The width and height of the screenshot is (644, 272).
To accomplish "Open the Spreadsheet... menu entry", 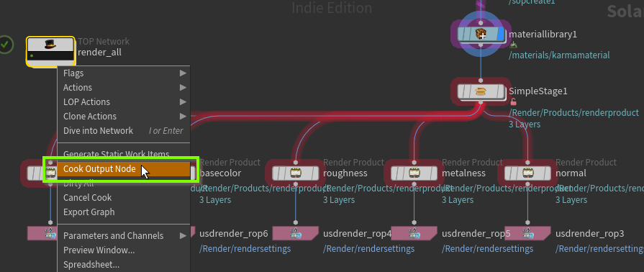I will click(x=123, y=265).
